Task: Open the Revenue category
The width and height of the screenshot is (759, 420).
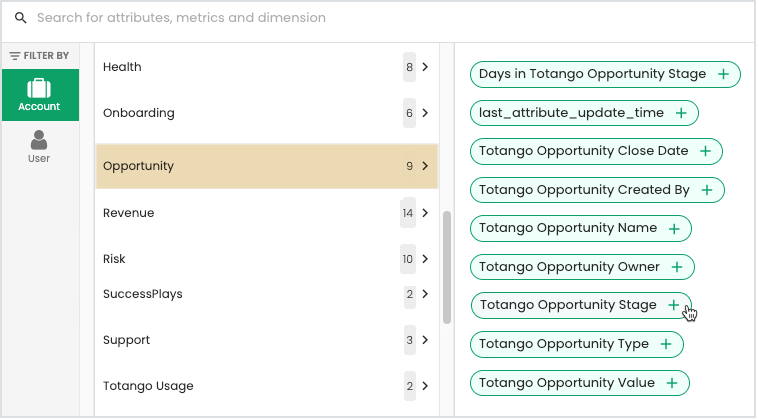Action: click(267, 213)
